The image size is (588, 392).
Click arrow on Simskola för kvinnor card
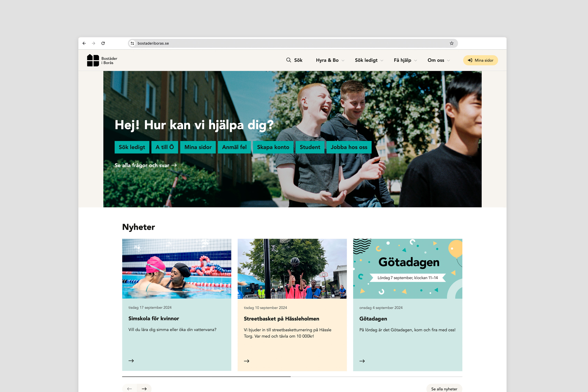131,360
